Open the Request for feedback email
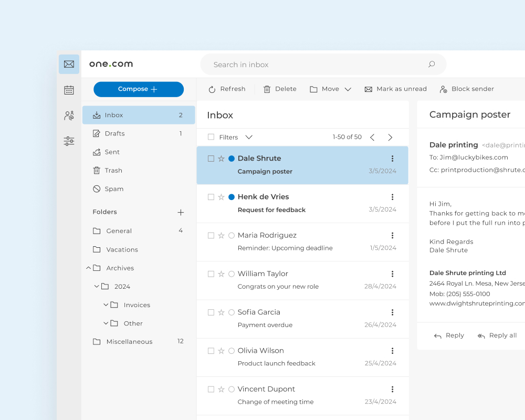Viewport: 525px width, 420px height. click(x=302, y=204)
